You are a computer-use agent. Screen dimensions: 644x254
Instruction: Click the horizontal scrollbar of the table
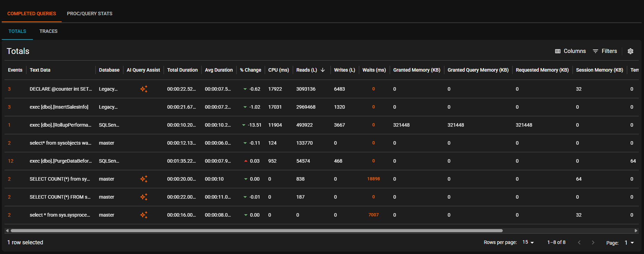pos(256,230)
